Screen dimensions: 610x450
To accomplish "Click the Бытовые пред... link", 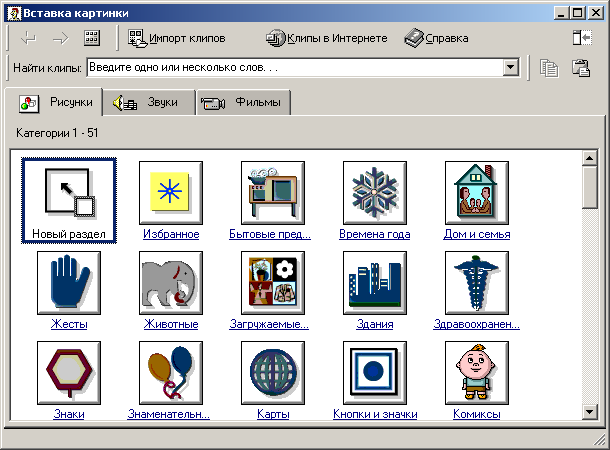I will pyautogui.click(x=270, y=234).
